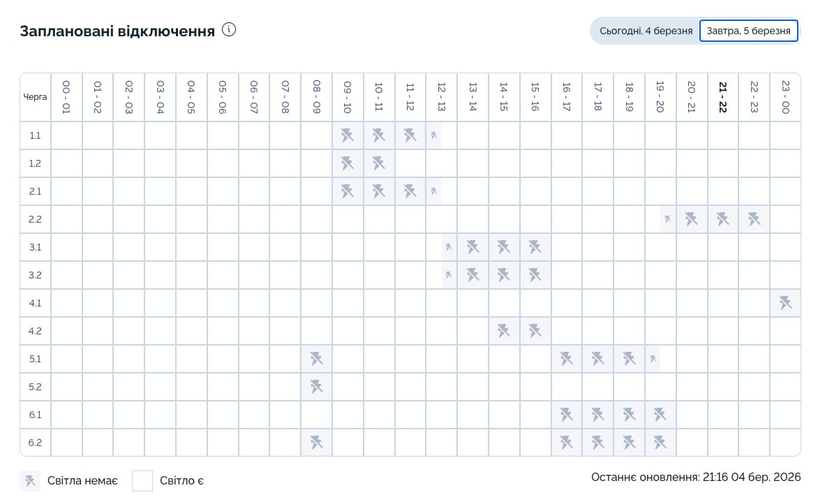818x504 pixels.
Task: Click half-hour outage icon for queue 3.1 at 12-13
Action: (x=449, y=247)
